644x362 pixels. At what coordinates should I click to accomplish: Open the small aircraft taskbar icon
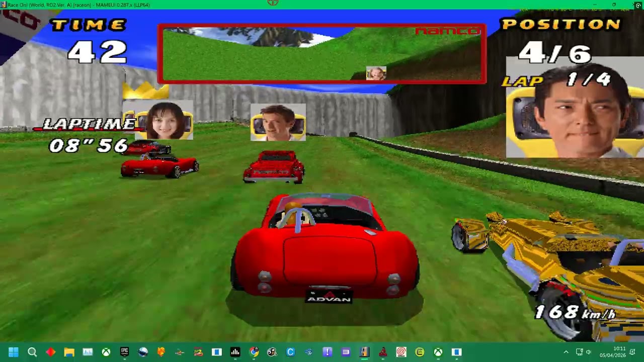[180, 352]
